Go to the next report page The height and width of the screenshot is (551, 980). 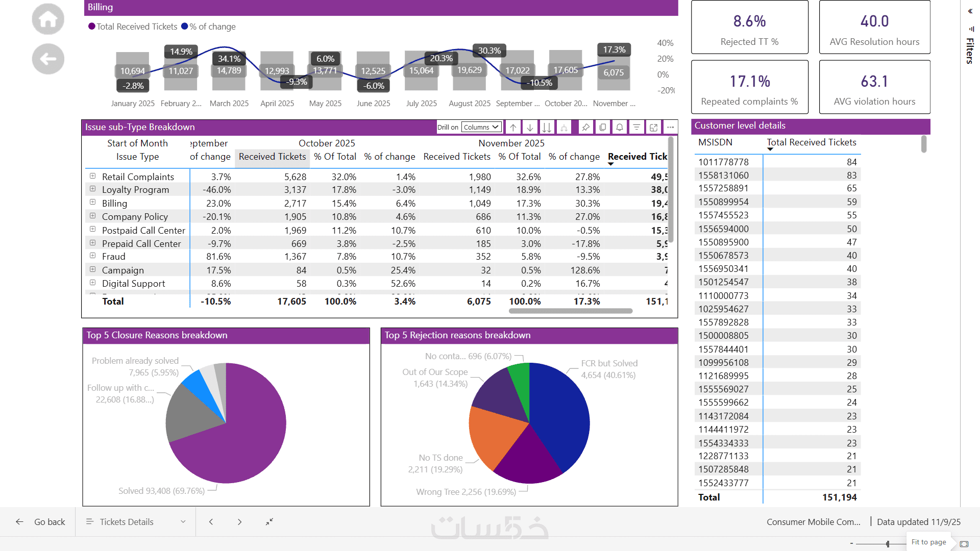239,521
